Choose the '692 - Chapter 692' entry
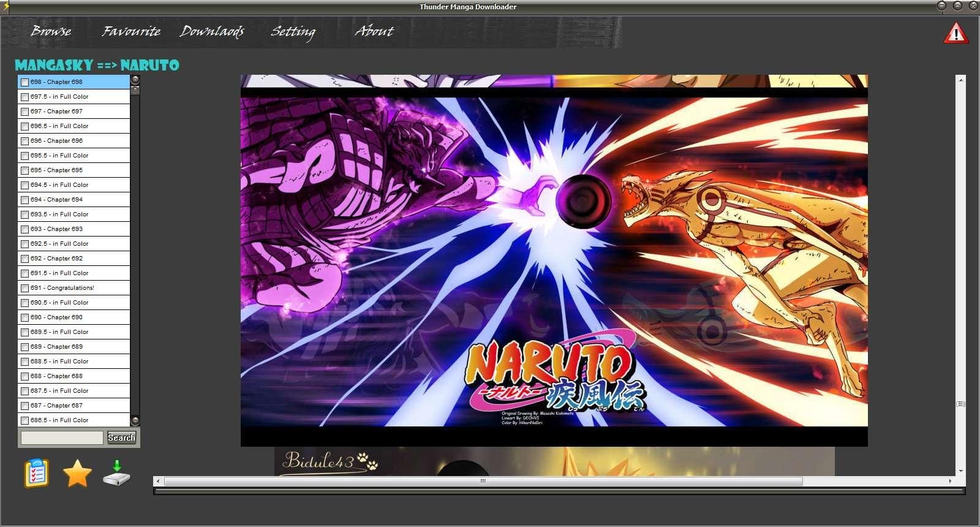980x527 pixels. coord(74,259)
